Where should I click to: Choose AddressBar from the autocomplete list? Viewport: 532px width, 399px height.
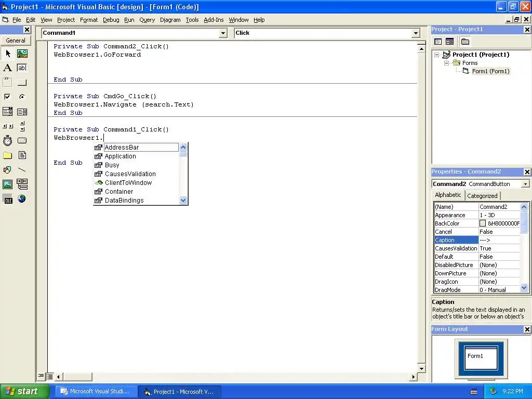point(136,147)
